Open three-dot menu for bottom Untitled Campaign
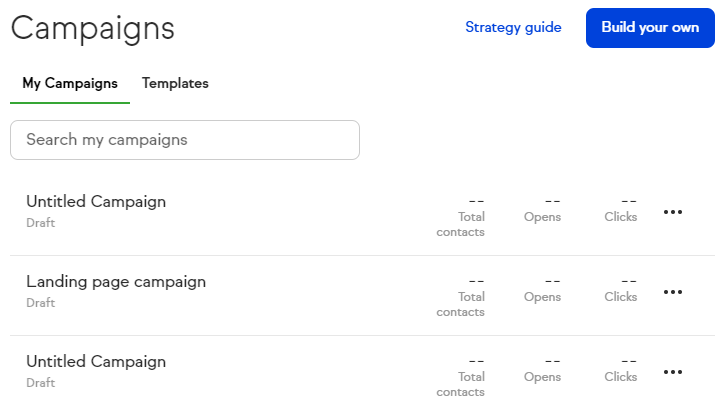 [x=673, y=372]
